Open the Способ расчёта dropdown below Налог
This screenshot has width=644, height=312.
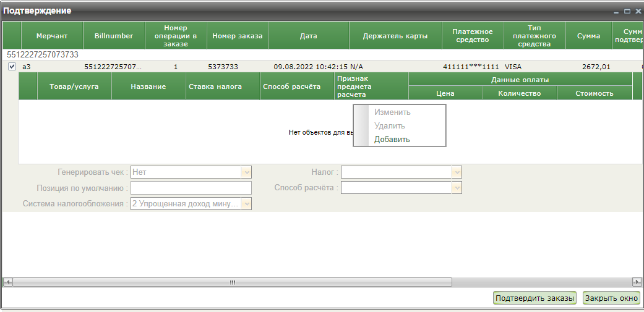pyautogui.click(x=457, y=188)
